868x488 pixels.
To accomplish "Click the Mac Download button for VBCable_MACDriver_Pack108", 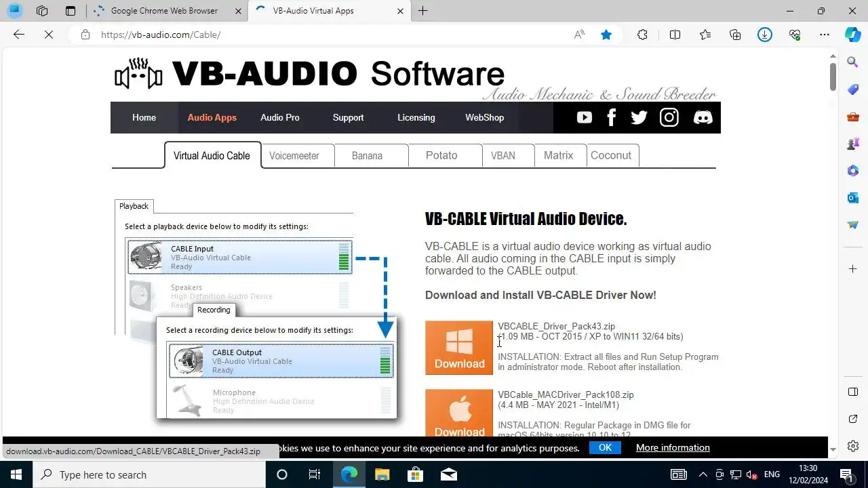I will click(x=459, y=413).
